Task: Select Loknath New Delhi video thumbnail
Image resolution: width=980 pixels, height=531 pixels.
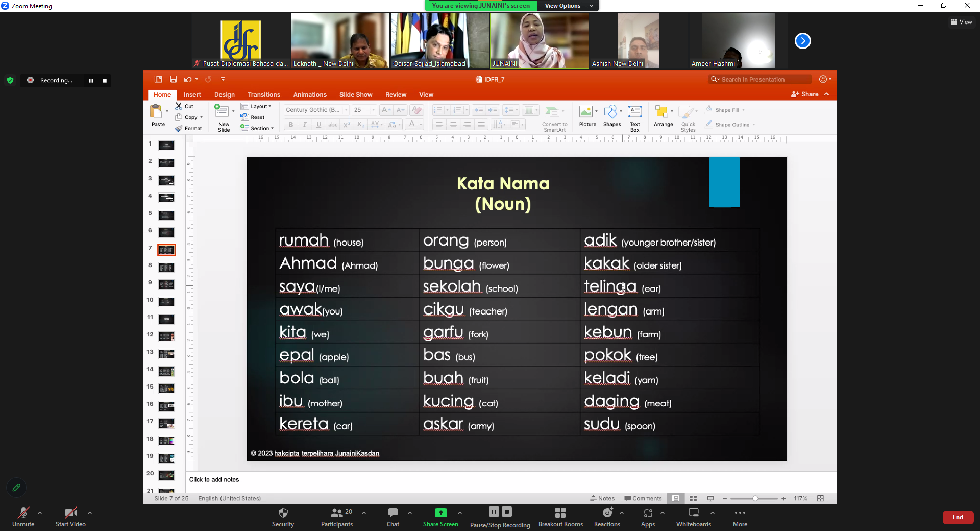Action: (x=340, y=41)
